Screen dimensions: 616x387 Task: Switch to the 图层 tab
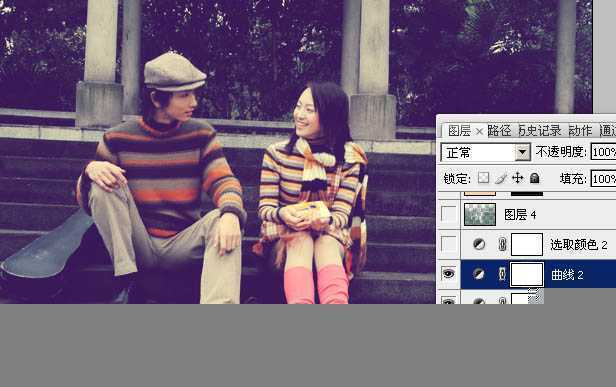(460, 131)
